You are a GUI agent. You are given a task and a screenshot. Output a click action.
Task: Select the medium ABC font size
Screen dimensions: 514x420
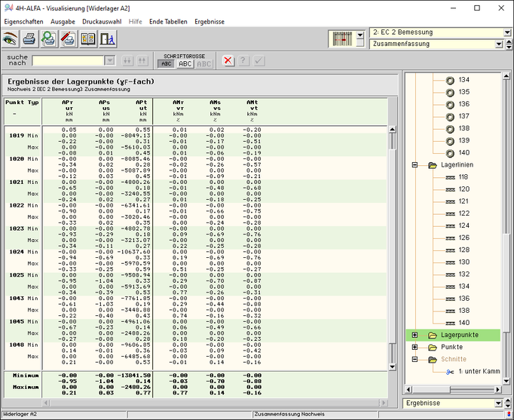click(185, 64)
